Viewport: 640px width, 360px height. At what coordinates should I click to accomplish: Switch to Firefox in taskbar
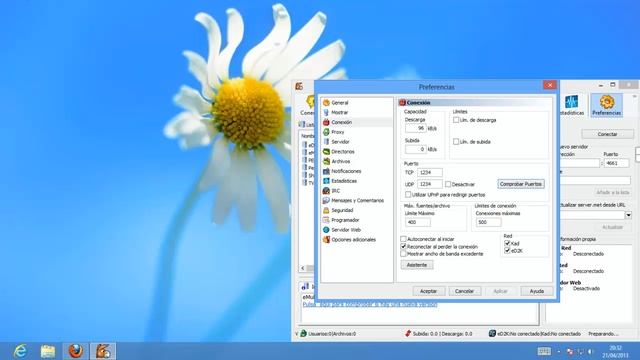pos(76,351)
